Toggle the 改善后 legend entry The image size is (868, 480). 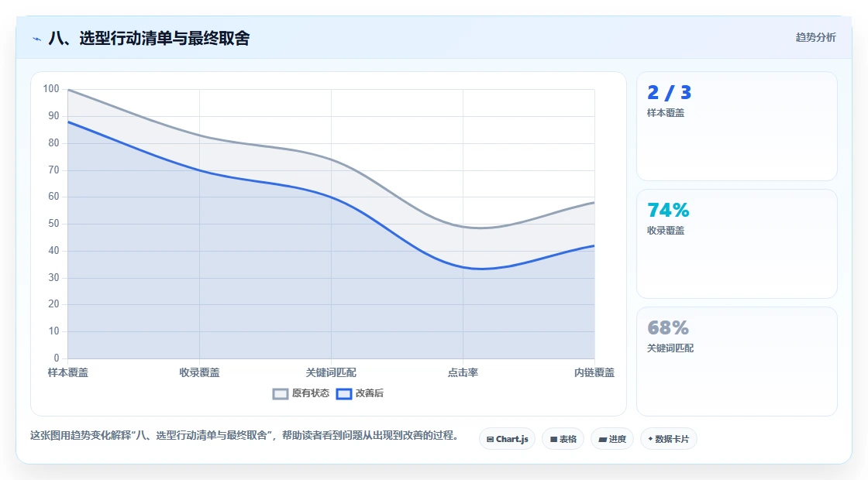[x=360, y=393]
